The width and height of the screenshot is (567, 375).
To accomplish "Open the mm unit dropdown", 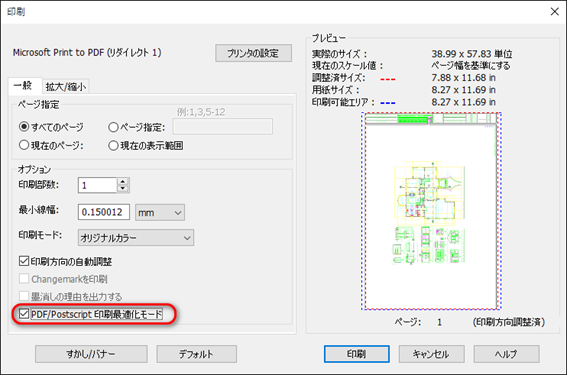I will point(160,213).
